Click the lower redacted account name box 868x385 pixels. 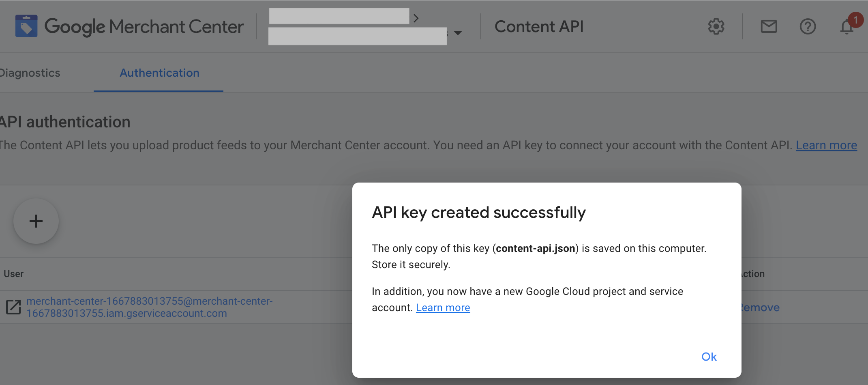pyautogui.click(x=357, y=36)
